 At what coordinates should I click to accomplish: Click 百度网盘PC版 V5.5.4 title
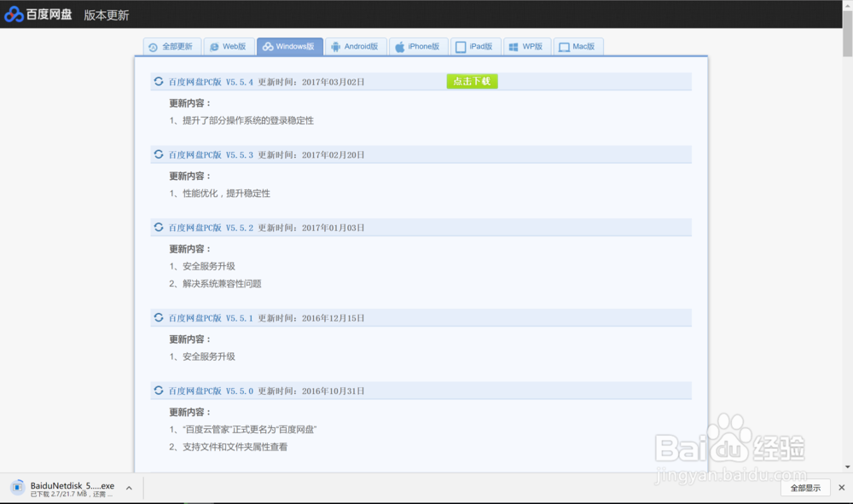point(211,82)
